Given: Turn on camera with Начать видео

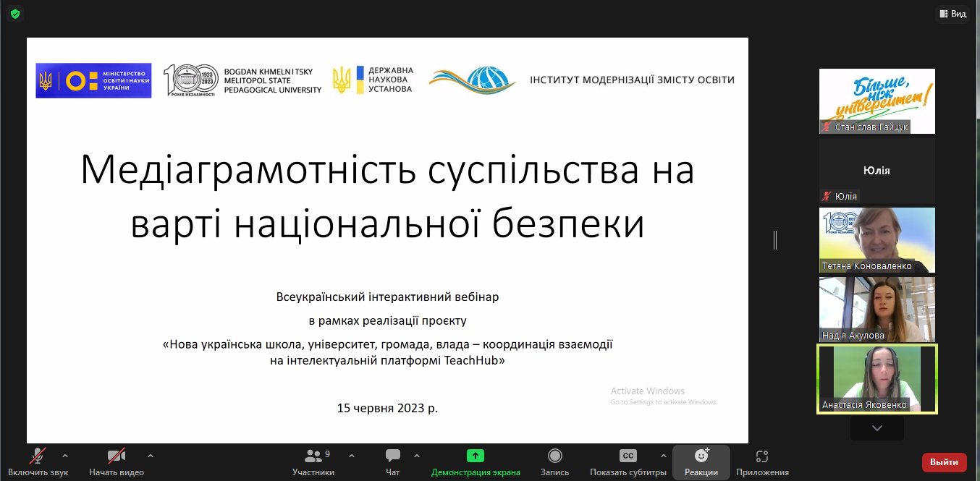Looking at the screenshot, I should (x=117, y=461).
